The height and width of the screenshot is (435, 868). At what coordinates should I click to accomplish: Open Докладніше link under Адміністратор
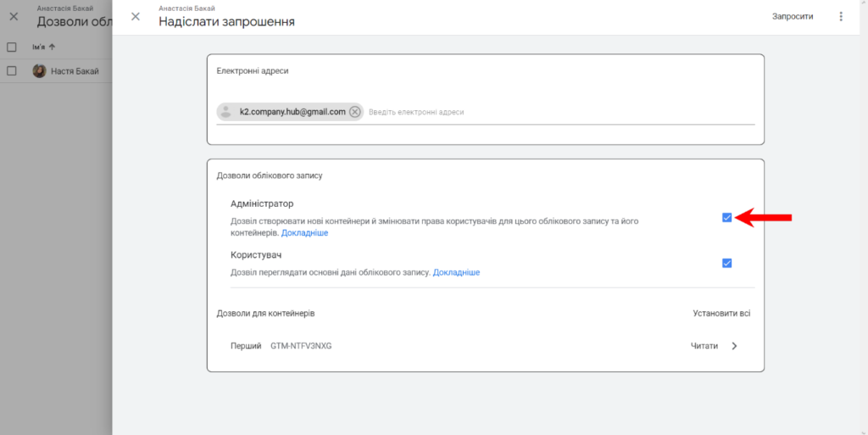(x=304, y=232)
